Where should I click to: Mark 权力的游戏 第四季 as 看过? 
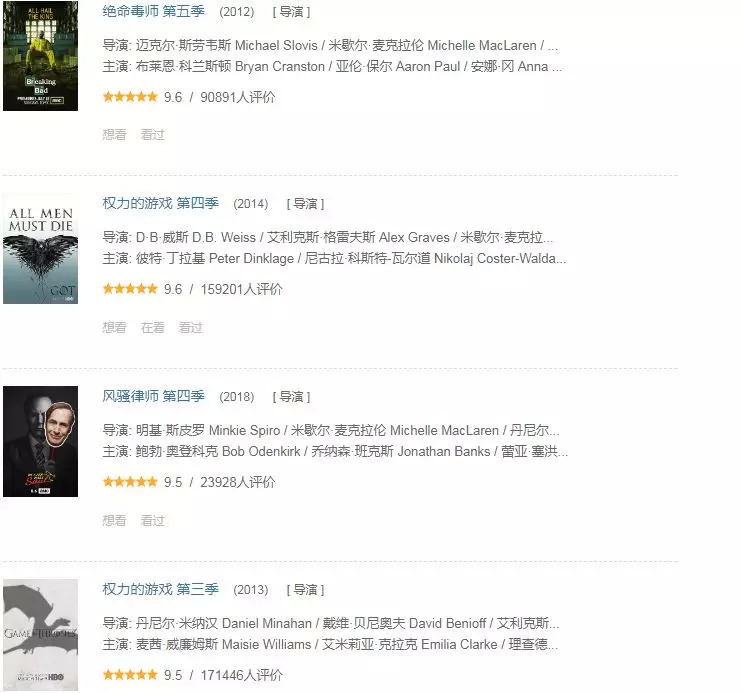point(190,328)
